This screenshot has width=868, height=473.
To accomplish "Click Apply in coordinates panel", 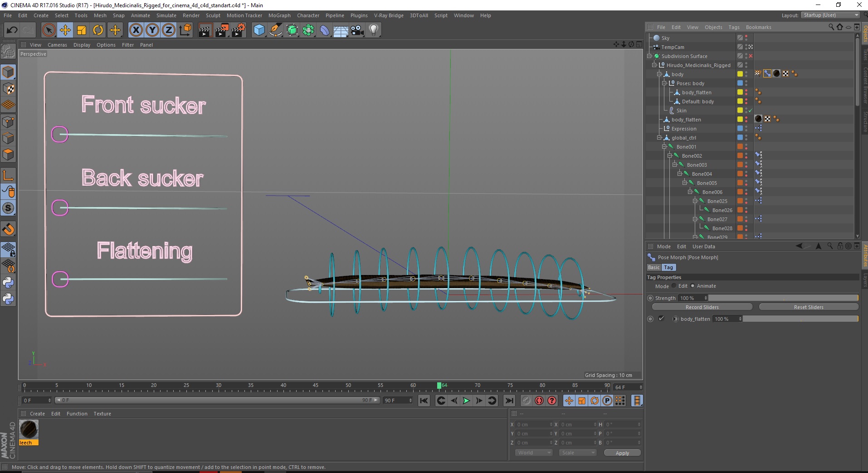I will tap(622, 453).
